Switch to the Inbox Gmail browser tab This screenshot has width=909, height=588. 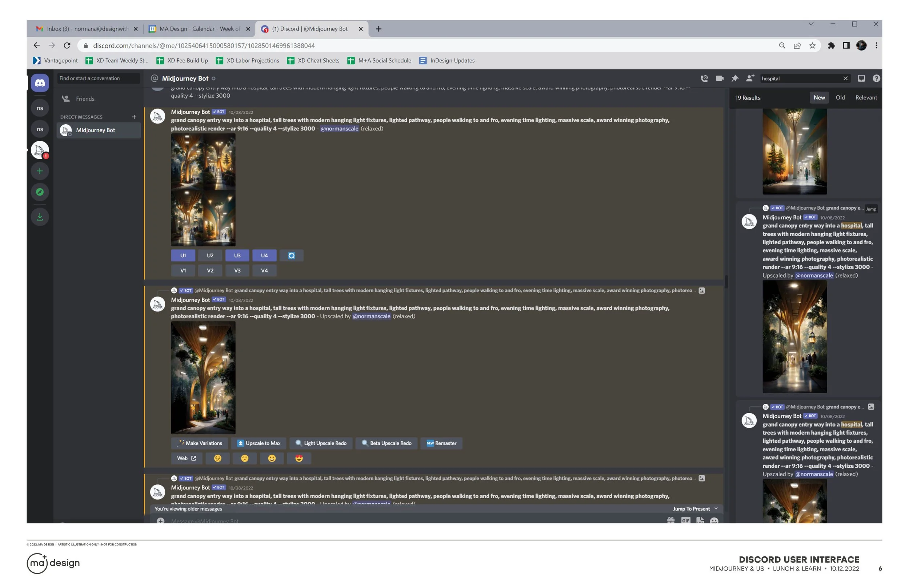pyautogui.click(x=87, y=29)
